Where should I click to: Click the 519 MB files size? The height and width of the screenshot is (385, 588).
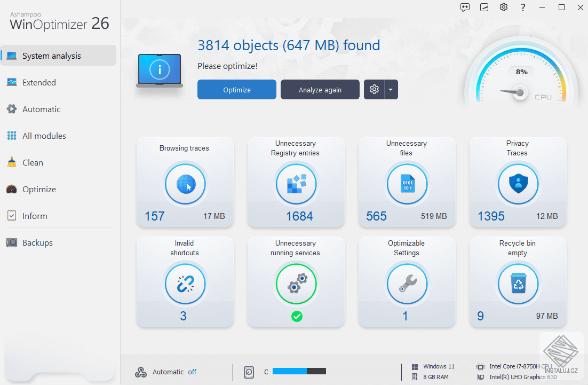tap(434, 216)
